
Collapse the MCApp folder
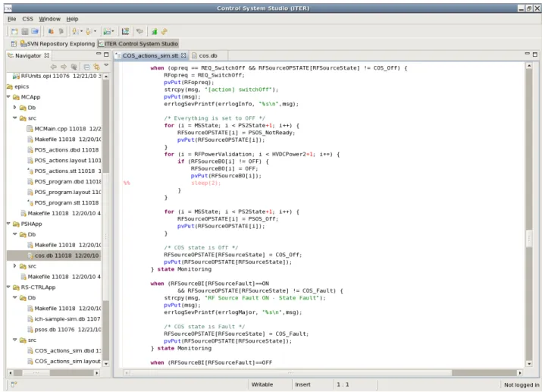[8, 97]
